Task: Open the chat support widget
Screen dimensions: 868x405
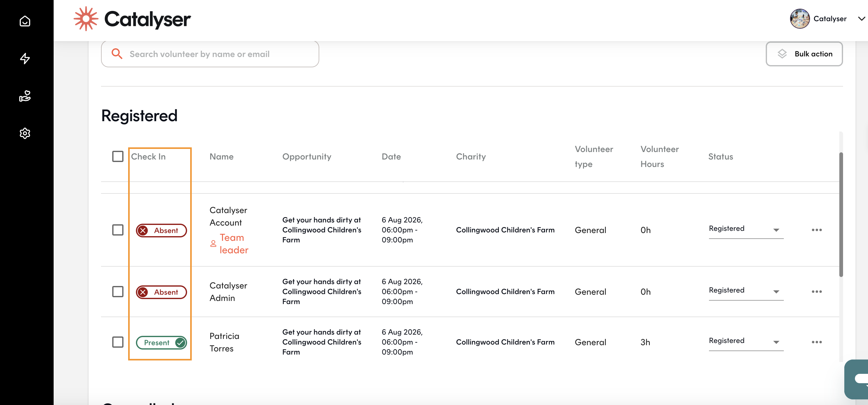Action: coord(857,379)
